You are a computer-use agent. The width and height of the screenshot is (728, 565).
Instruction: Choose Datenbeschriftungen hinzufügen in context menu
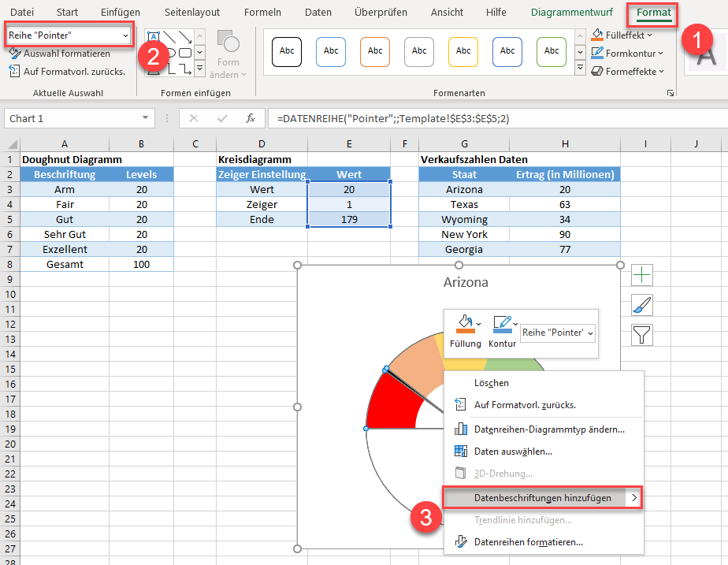point(543,498)
